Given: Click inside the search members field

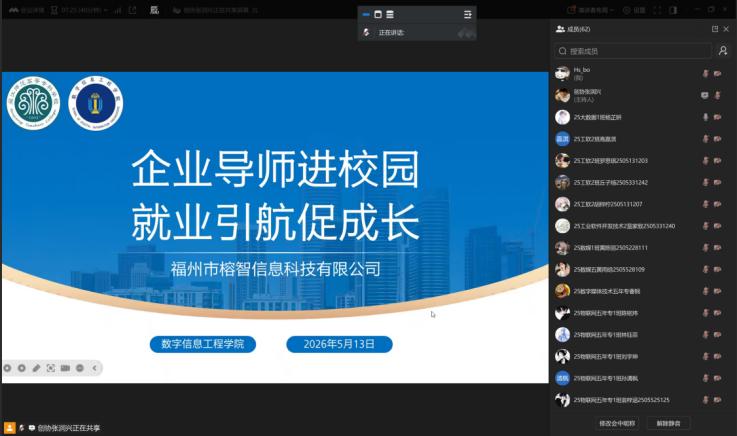Looking at the screenshot, I should 633,51.
